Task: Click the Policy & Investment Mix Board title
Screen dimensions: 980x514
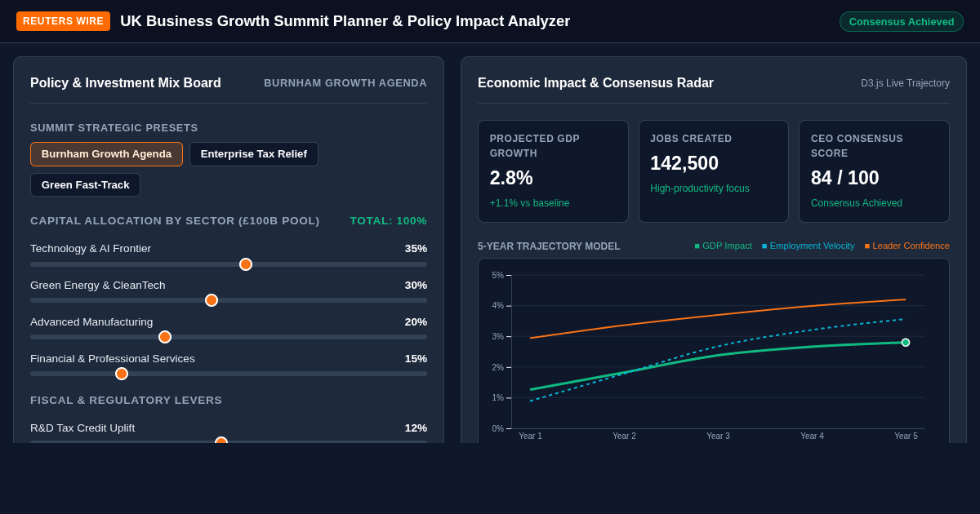Action: click(126, 83)
